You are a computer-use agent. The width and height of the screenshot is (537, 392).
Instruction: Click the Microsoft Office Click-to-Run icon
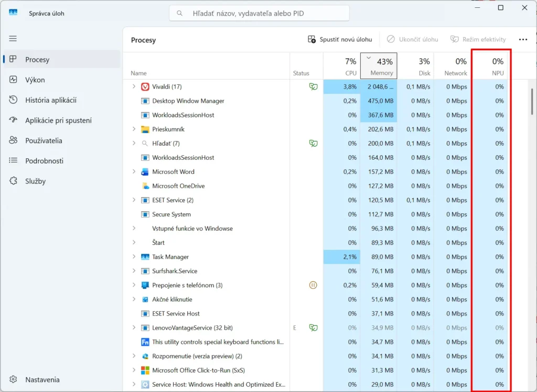[x=145, y=371]
